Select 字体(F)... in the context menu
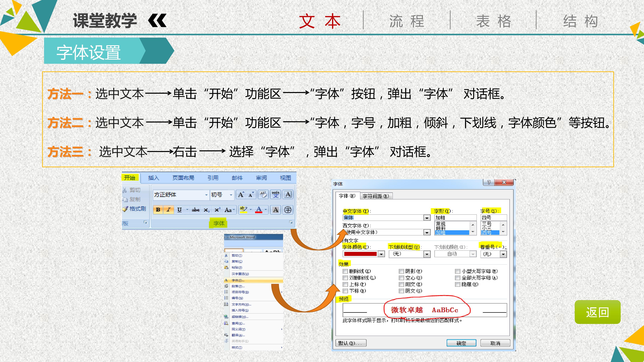The height and width of the screenshot is (362, 644). point(254,280)
